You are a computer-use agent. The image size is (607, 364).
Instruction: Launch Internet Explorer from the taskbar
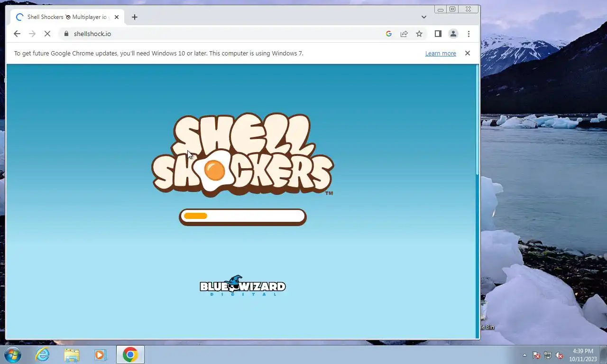43,355
